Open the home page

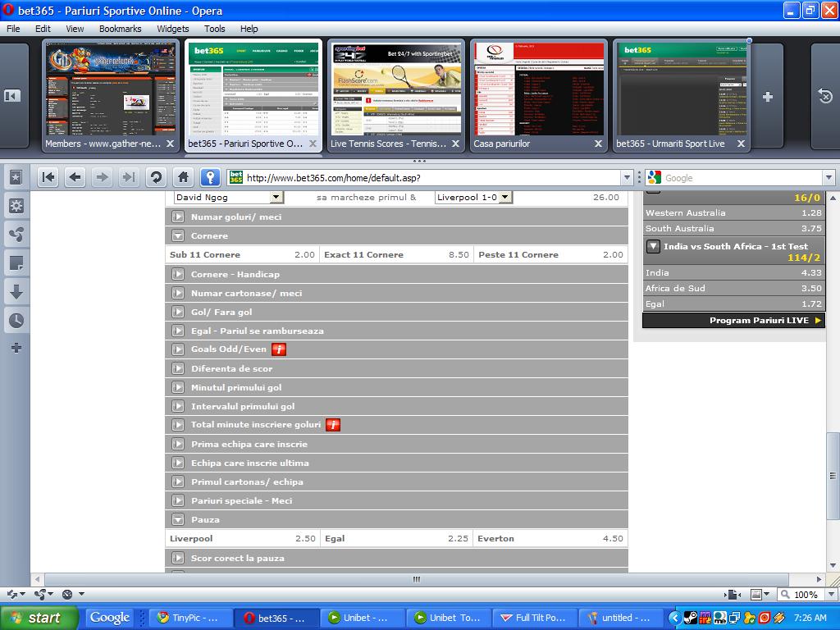[183, 177]
